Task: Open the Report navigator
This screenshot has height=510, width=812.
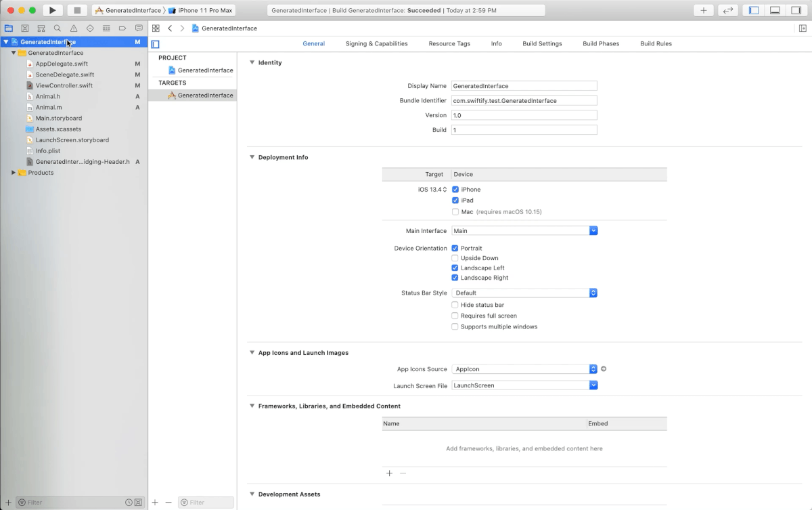Action: pos(139,28)
